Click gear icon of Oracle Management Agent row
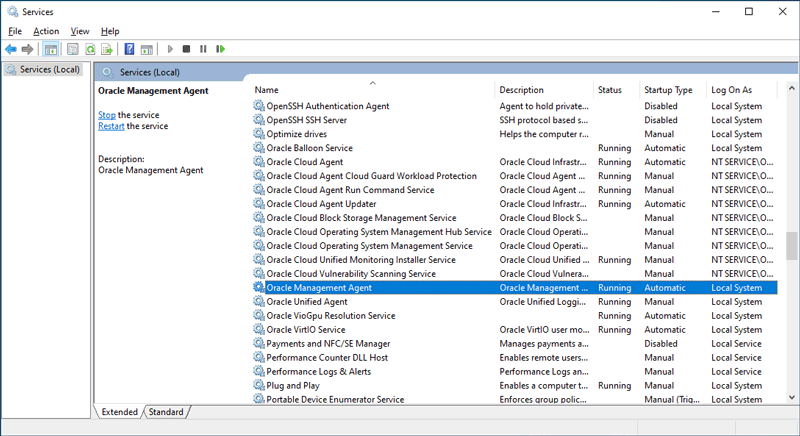 259,287
